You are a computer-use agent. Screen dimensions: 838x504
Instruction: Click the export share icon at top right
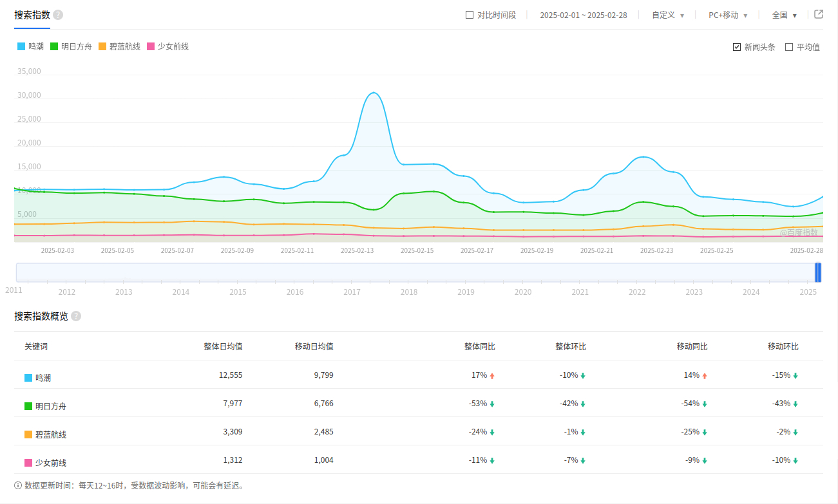click(x=819, y=14)
